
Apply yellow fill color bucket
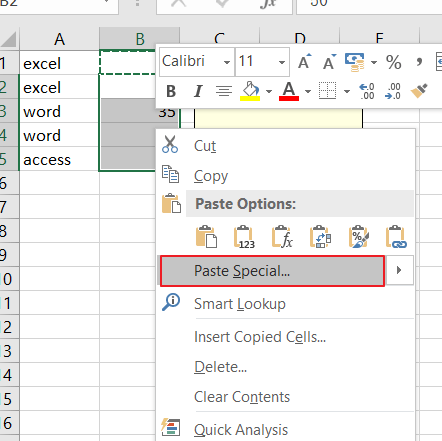250,91
